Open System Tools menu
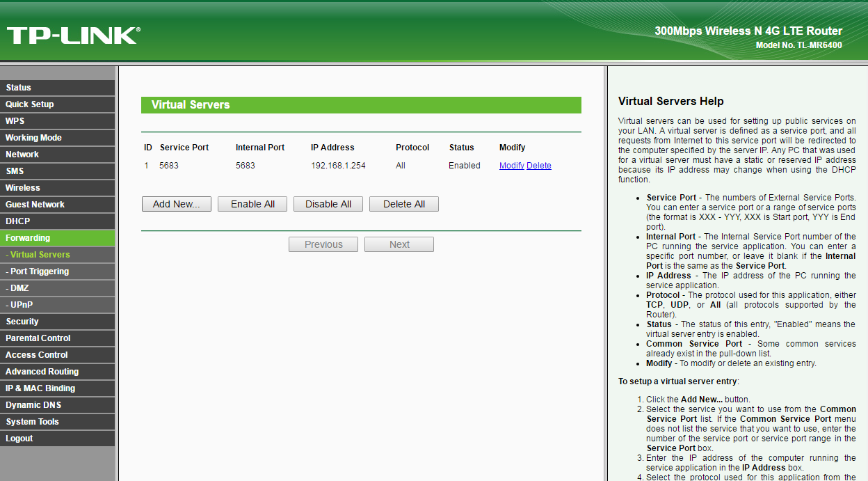The image size is (868, 481). point(58,422)
